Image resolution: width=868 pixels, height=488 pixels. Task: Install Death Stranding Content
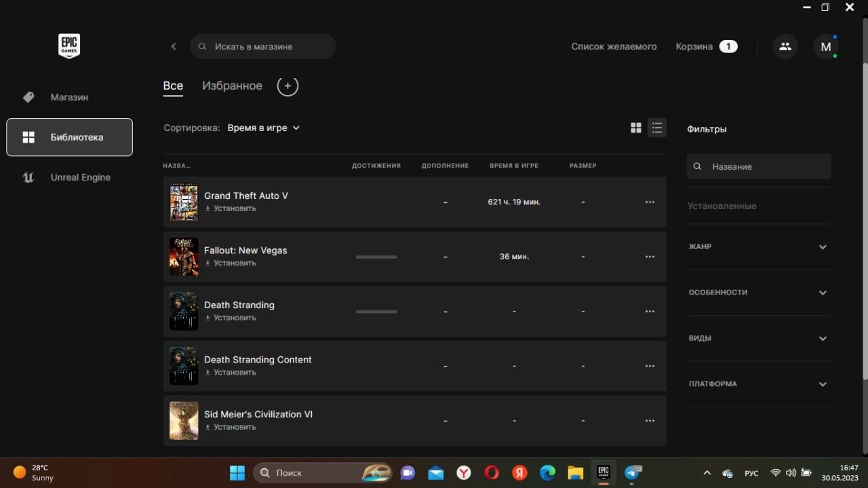[231, 373]
